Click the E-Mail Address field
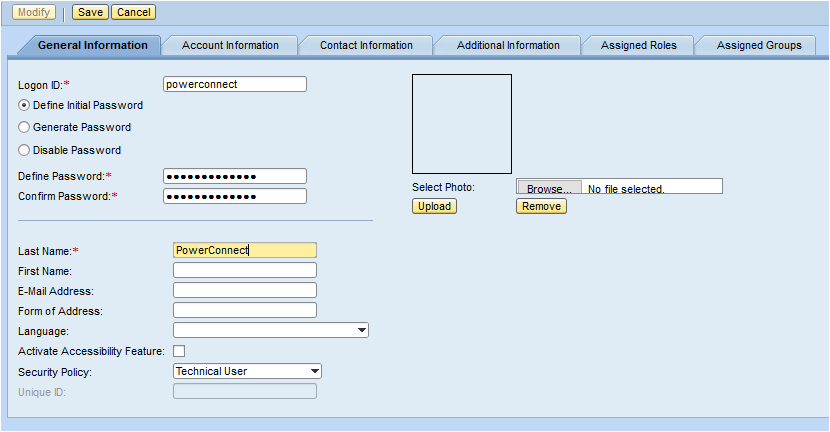The height and width of the screenshot is (432, 830). pyautogui.click(x=244, y=291)
